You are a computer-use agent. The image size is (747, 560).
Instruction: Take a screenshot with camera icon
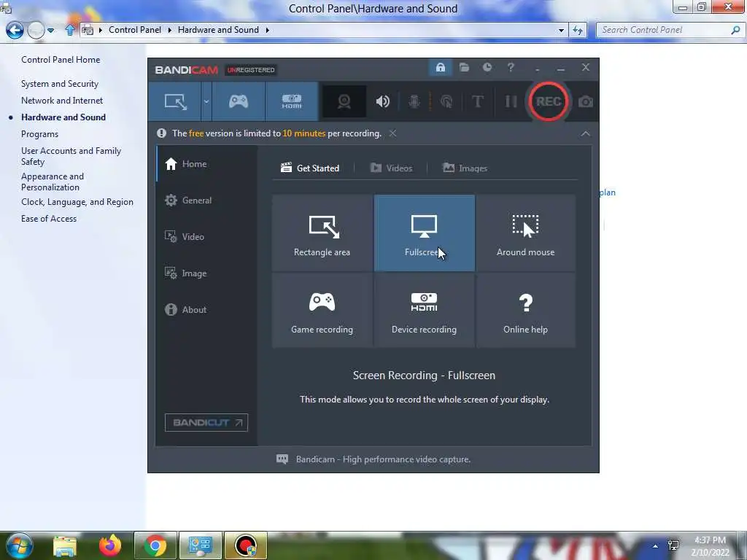[586, 101]
